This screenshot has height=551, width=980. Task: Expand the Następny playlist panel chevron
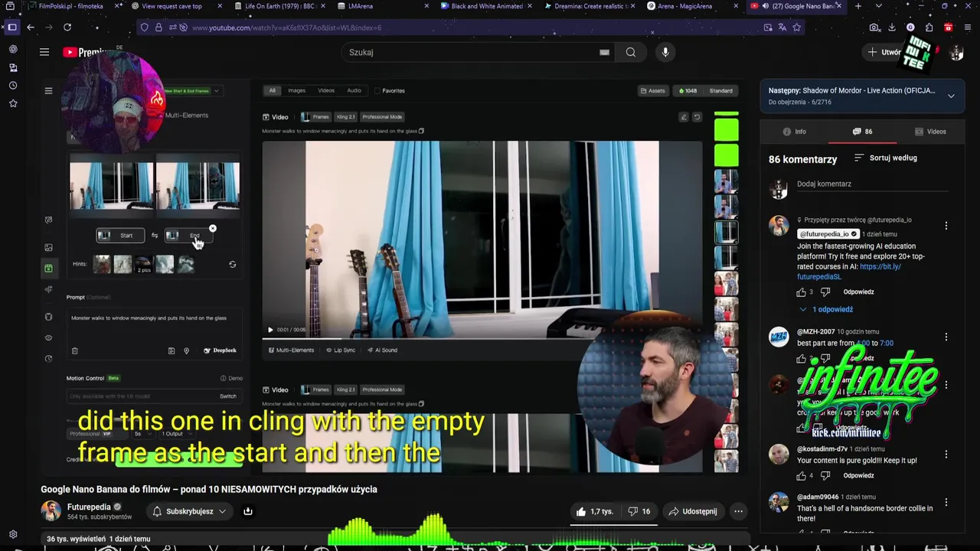(951, 96)
